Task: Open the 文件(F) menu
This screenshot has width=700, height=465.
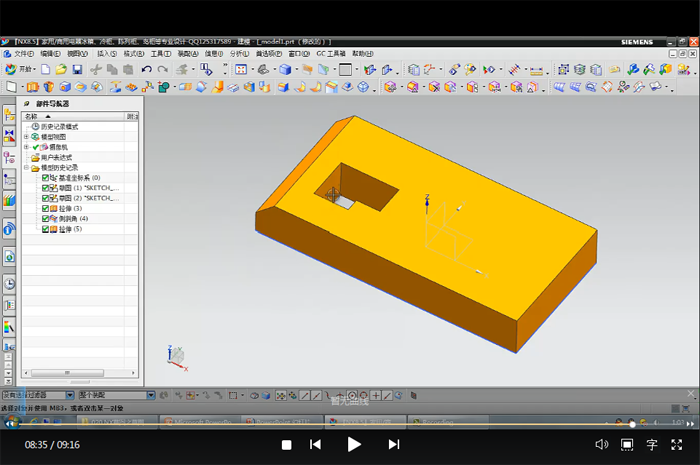Action: (22, 53)
